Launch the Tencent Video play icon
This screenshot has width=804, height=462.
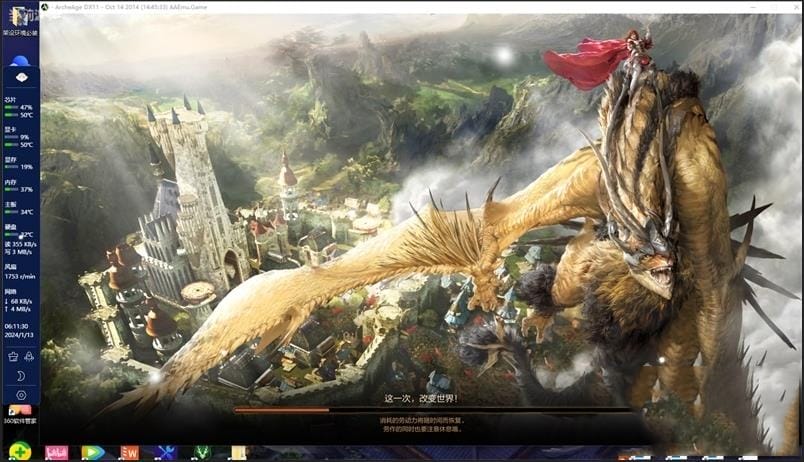pyautogui.click(x=92, y=453)
